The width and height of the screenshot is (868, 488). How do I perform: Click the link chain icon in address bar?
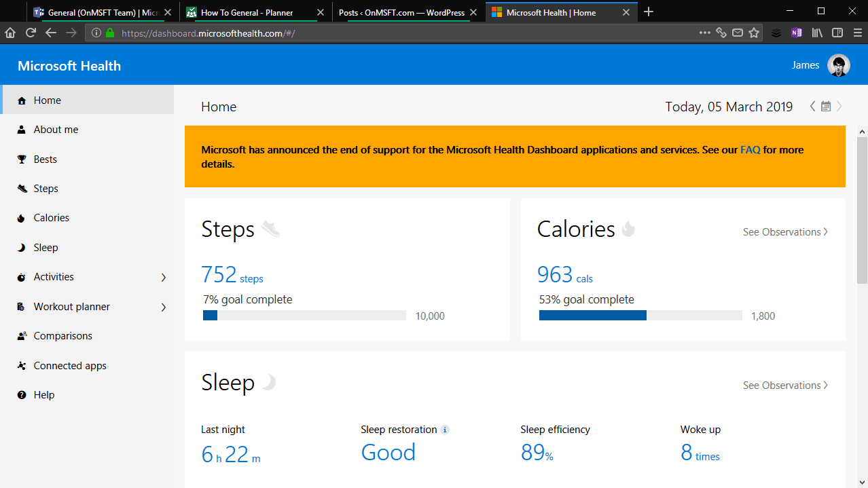[x=721, y=33]
